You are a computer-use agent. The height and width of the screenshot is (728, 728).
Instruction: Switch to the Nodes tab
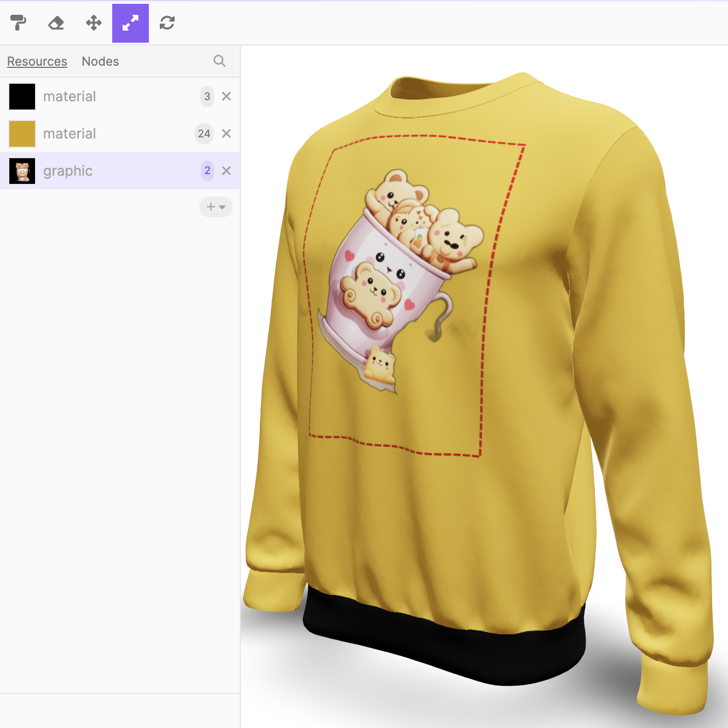[x=100, y=61]
